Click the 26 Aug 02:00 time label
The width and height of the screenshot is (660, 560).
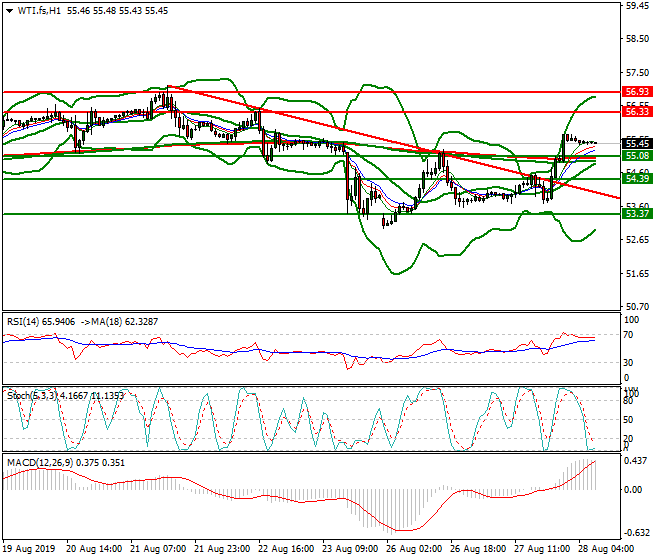(x=414, y=549)
